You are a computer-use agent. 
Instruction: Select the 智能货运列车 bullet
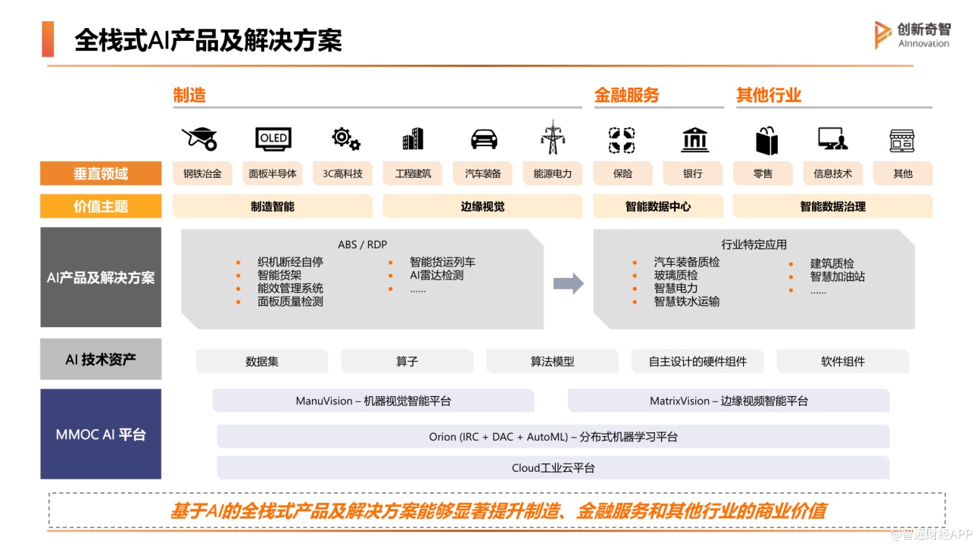pyautogui.click(x=443, y=262)
